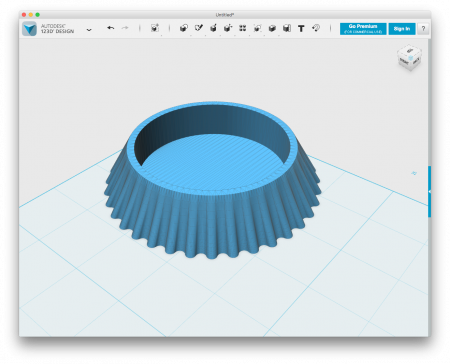Open the Transform tool
The image size is (450, 364).
[155, 28]
